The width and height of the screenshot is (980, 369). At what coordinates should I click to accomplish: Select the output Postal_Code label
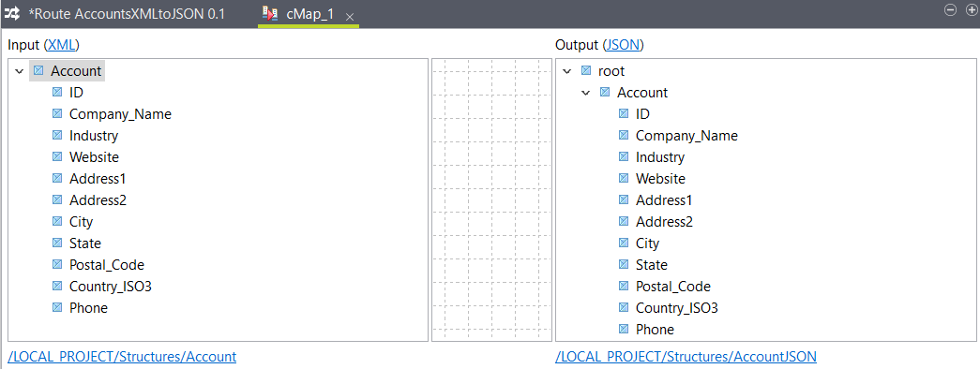[x=673, y=287]
